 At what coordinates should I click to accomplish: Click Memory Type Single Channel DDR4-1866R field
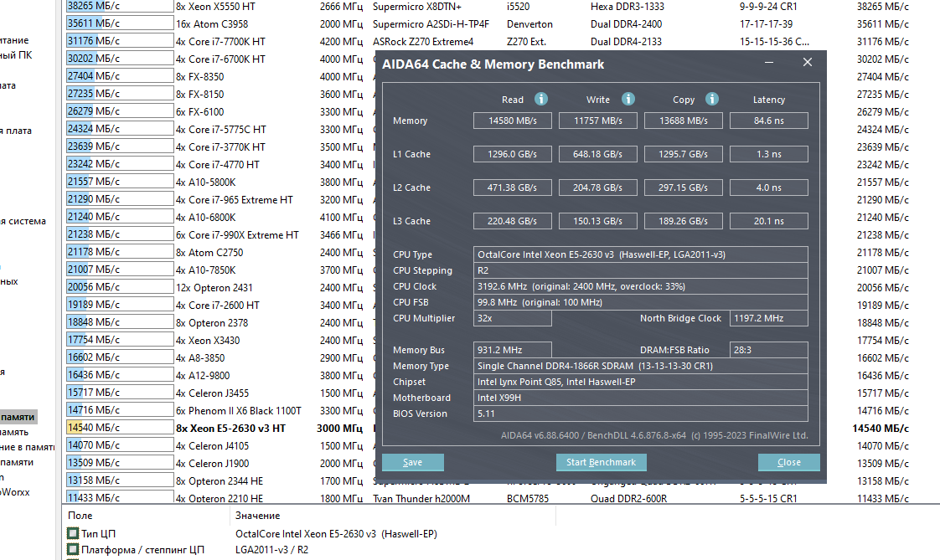[640, 366]
